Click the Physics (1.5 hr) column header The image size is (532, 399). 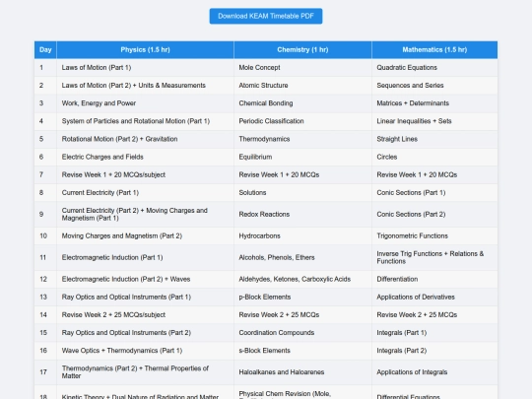145,50
